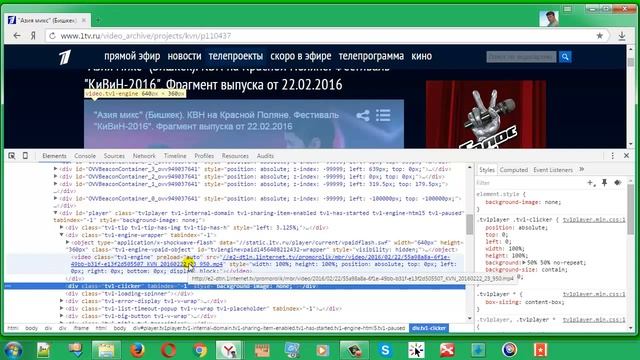This screenshot has width=640, height=360.
Task: Open the video playlist list icon
Action: pyautogui.click(x=383, y=116)
